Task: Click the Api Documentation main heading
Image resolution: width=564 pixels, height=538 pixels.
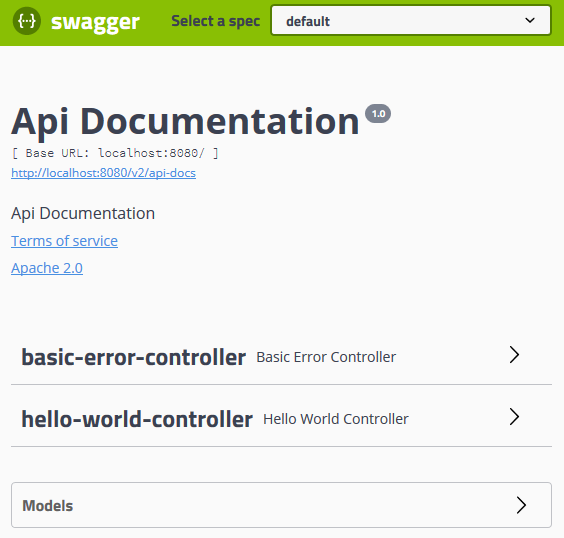Action: tap(185, 122)
